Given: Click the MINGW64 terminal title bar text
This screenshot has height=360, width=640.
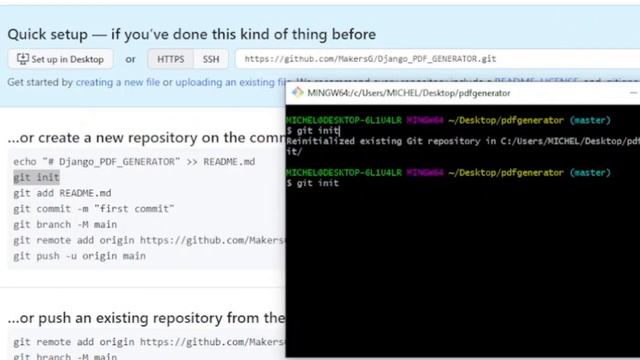Looking at the screenshot, I should (409, 93).
